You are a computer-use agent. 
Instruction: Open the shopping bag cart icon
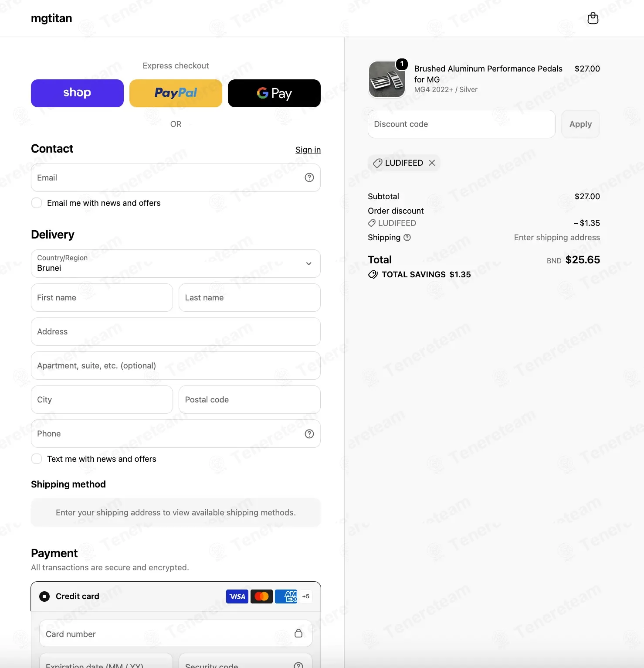[x=593, y=18]
